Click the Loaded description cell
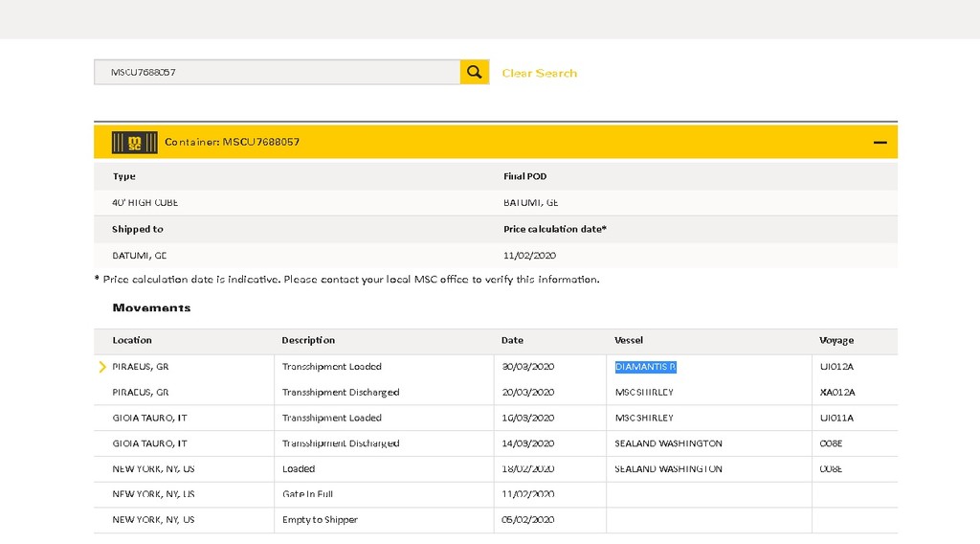The width and height of the screenshot is (980, 544). (299, 469)
